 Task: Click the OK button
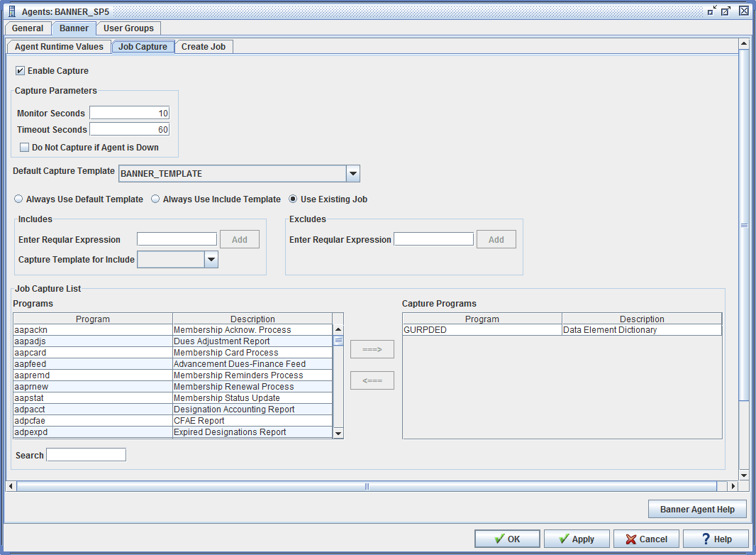[507, 539]
